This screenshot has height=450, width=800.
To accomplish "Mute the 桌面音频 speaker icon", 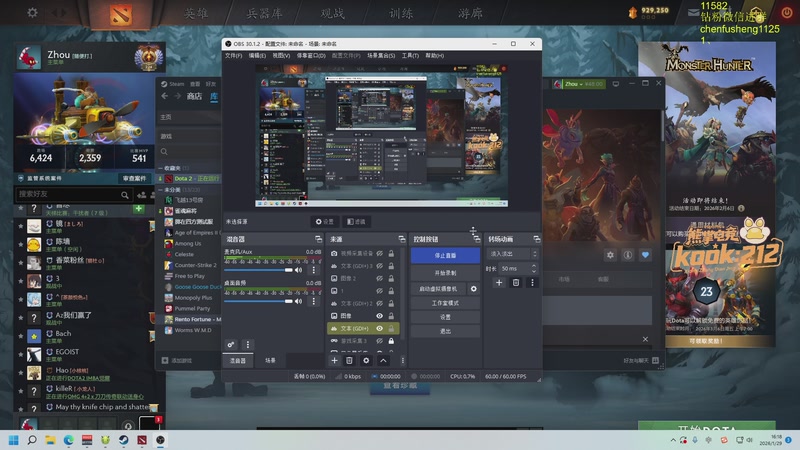I will pyautogui.click(x=298, y=301).
